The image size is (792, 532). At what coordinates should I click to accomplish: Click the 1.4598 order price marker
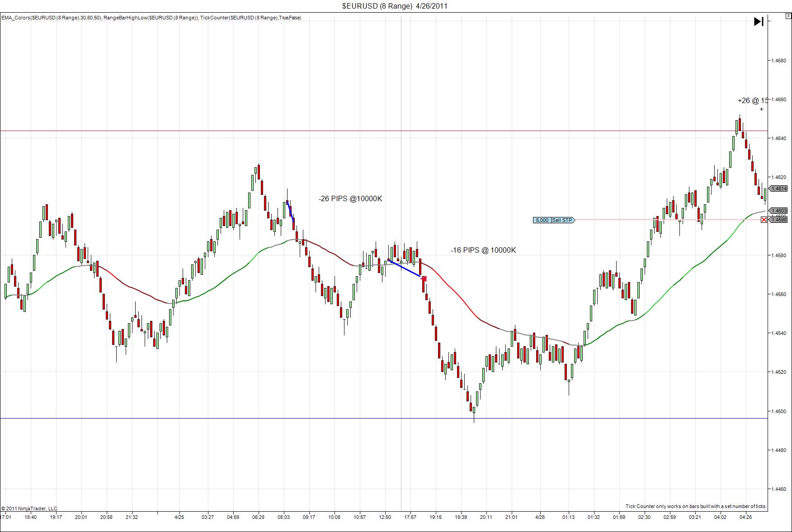point(779,219)
